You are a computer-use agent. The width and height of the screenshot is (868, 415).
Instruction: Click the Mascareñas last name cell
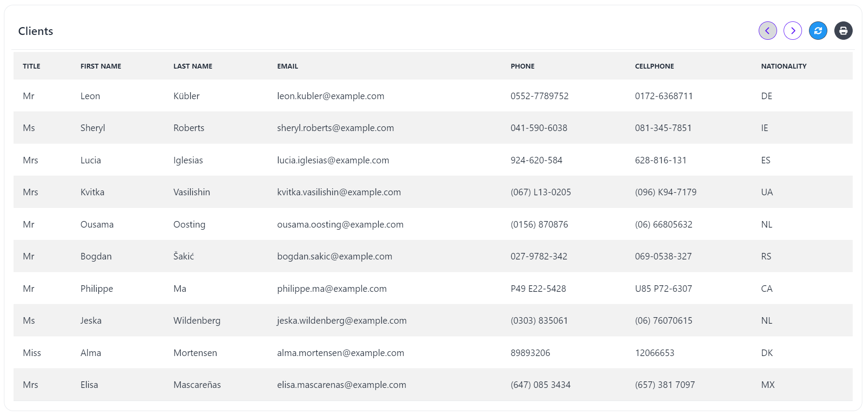[197, 385]
